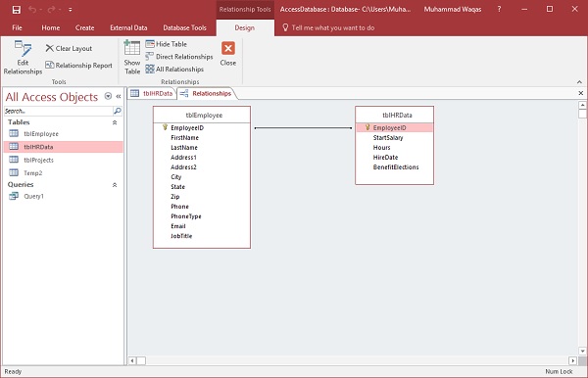Click the Save icon in the title bar
The height and width of the screenshot is (378, 588).
coord(16,10)
